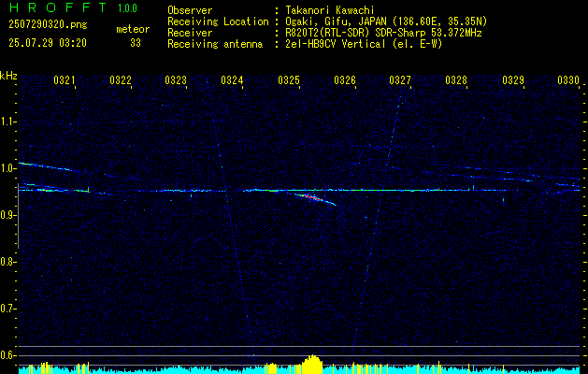
Task: Click the 0322 time marker
Action: (x=121, y=79)
